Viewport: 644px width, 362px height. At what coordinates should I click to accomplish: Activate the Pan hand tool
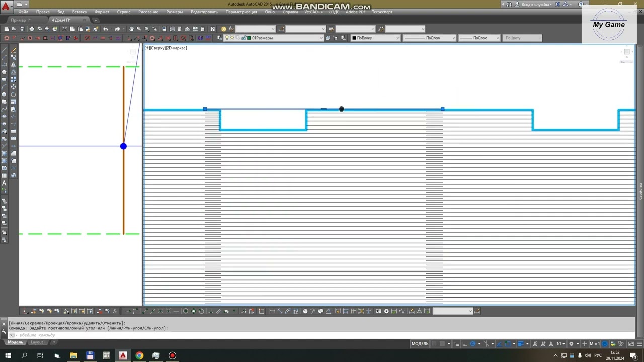[131, 29]
